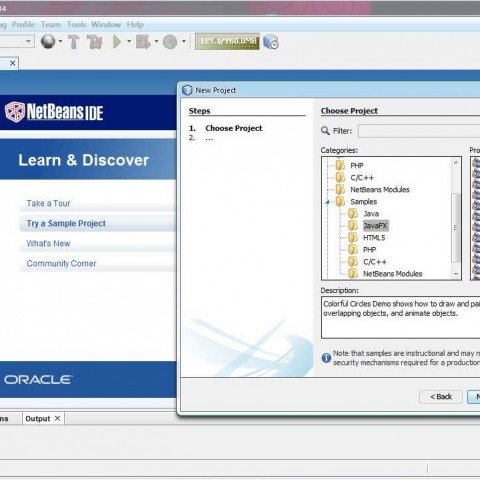Image resolution: width=480 pixels, height=480 pixels.
Task: Click the memory usage gauge to collect garbage
Action: [227, 41]
